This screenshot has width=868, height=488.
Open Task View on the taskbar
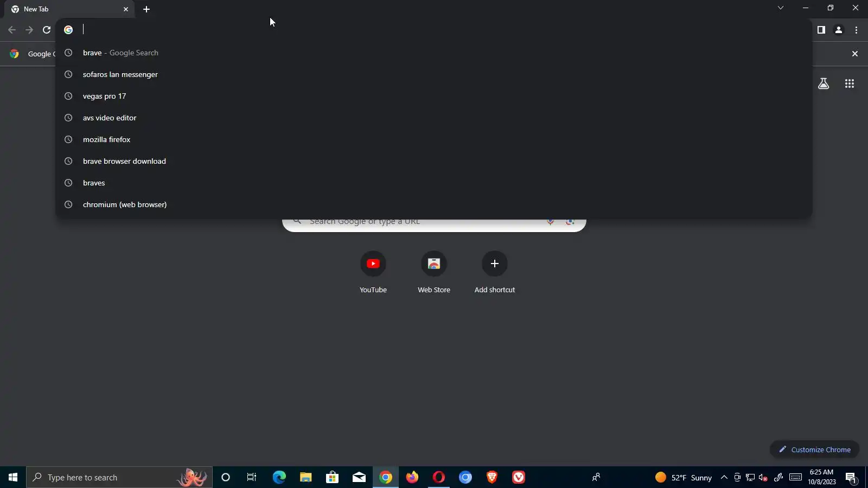(252, 477)
